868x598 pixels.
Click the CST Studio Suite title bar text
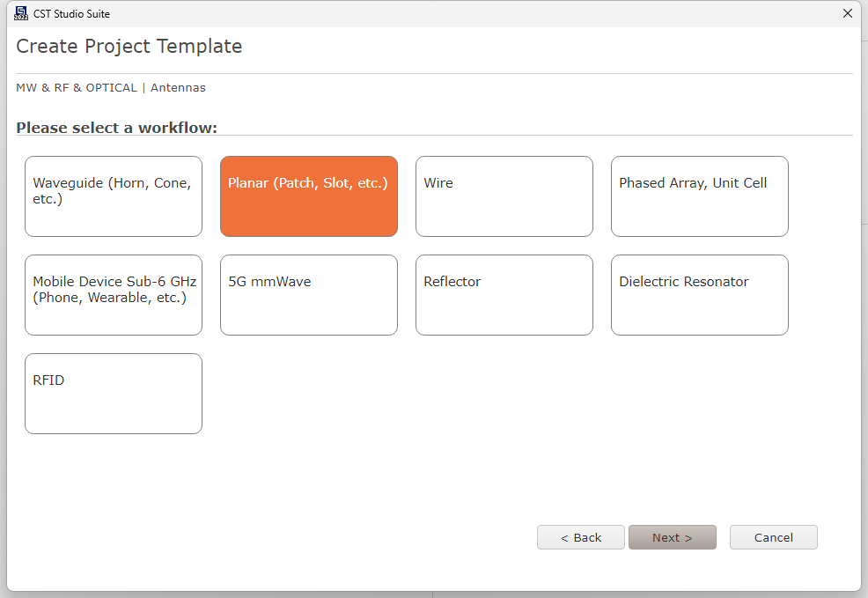[71, 14]
